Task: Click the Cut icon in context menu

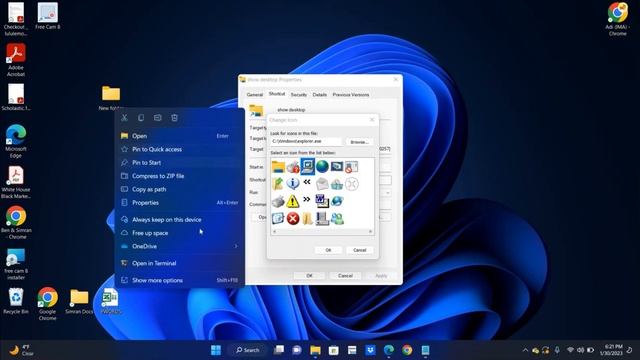Action: point(124,118)
